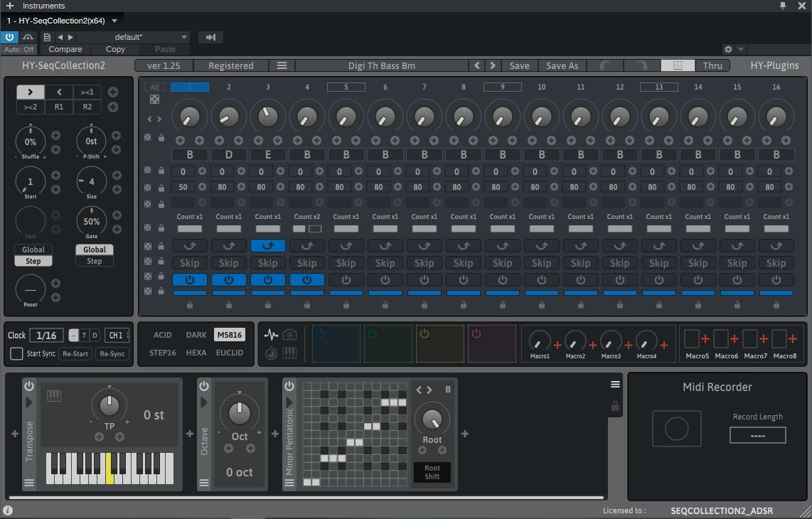This screenshot has width=812, height=519.
Task: Open the CH1 channel selector
Action: tap(117, 335)
